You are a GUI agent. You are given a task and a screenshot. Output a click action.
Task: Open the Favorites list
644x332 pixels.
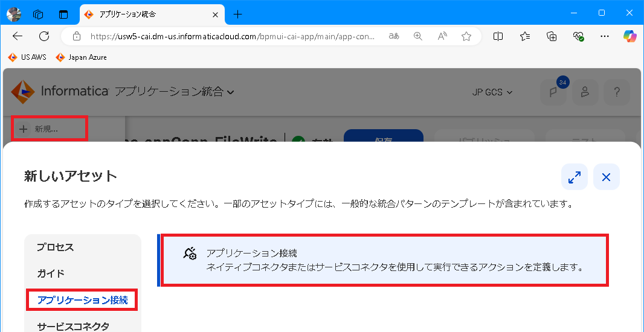coord(525,36)
